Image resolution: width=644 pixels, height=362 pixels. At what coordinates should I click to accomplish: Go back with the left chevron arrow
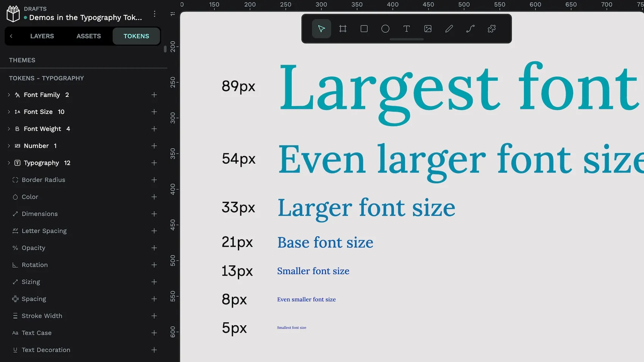[x=11, y=36]
